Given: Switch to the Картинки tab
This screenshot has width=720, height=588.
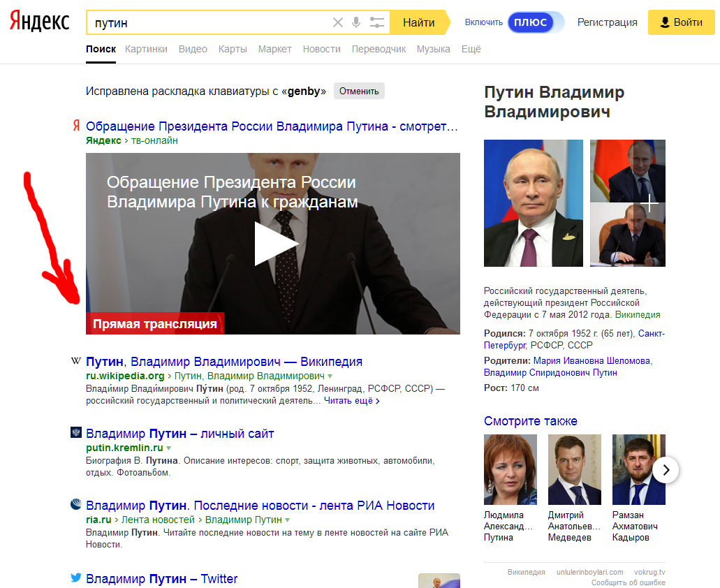Looking at the screenshot, I should coord(146,49).
